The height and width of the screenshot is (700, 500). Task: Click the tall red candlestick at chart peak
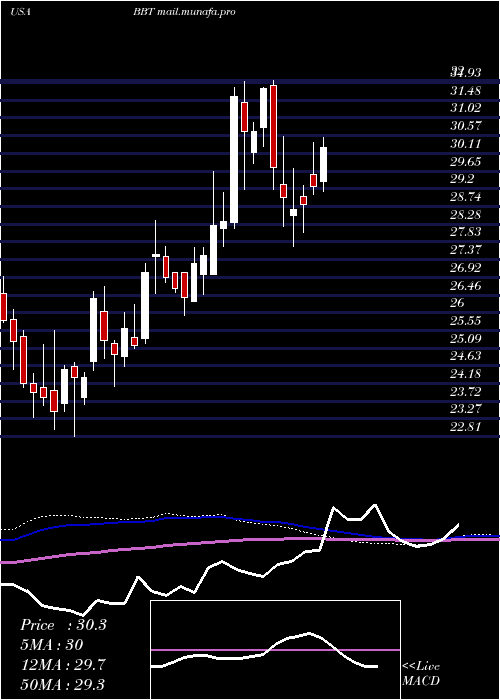coord(273,126)
